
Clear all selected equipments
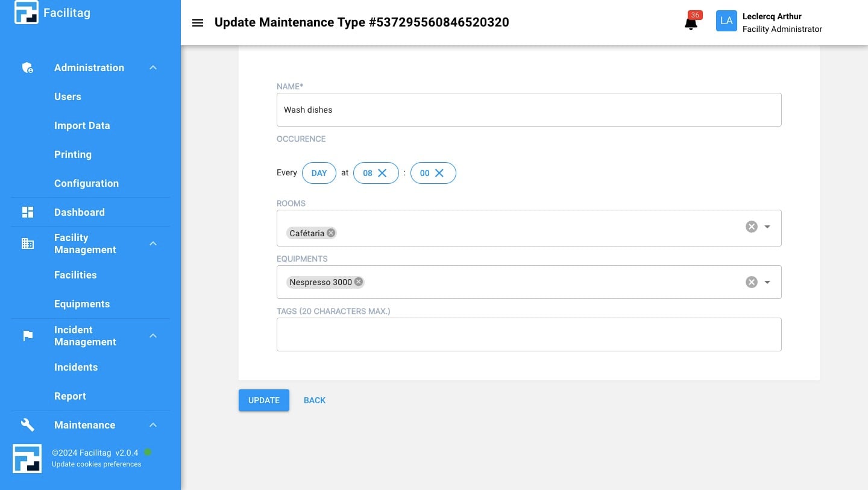click(751, 282)
